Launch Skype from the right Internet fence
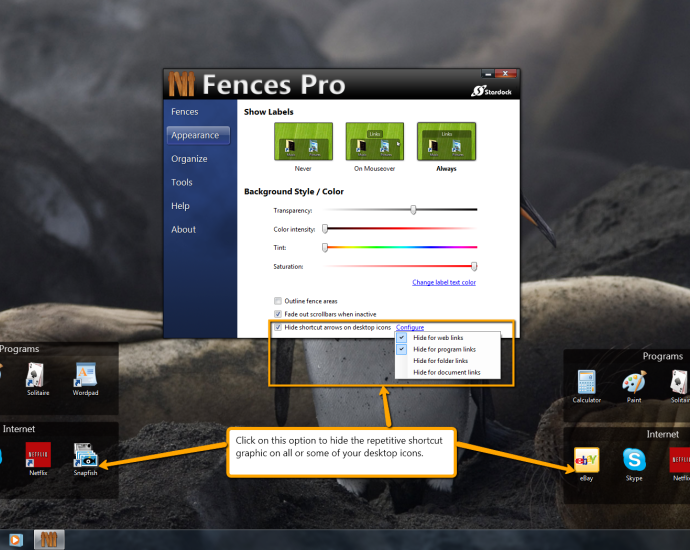The image size is (690, 550). pyautogui.click(x=634, y=464)
